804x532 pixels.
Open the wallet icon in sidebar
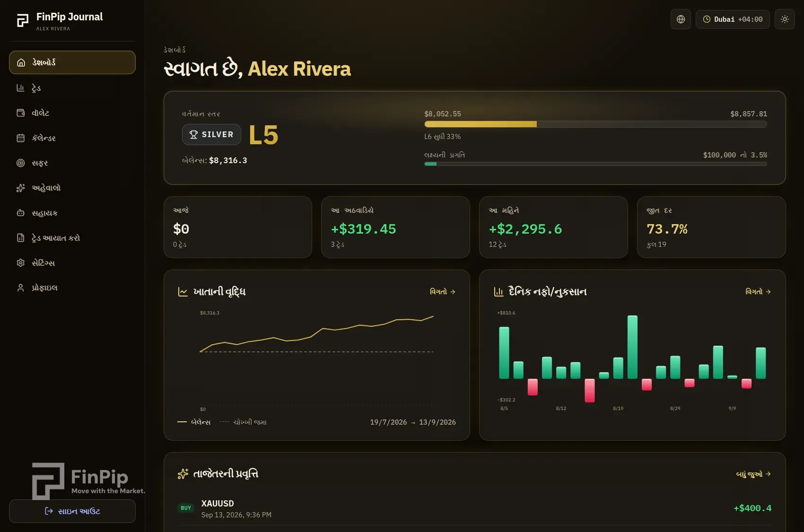coord(20,113)
